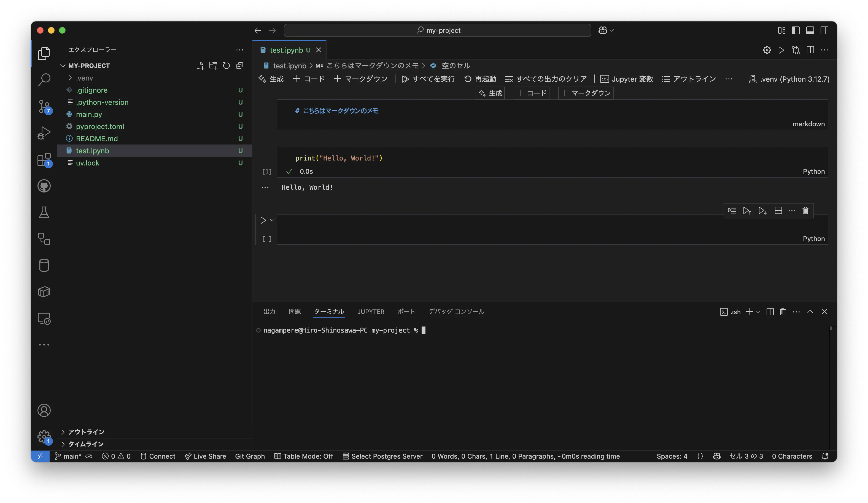The image size is (868, 503).
Task: Open the Explorer view in activity bar
Action: [x=44, y=53]
